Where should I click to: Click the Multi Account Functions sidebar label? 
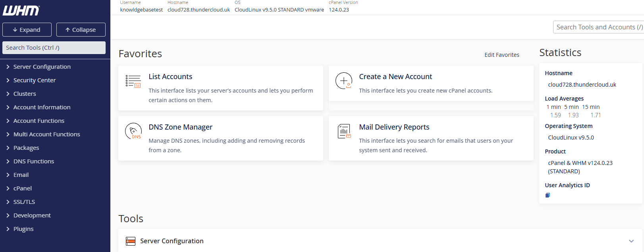pyautogui.click(x=47, y=134)
